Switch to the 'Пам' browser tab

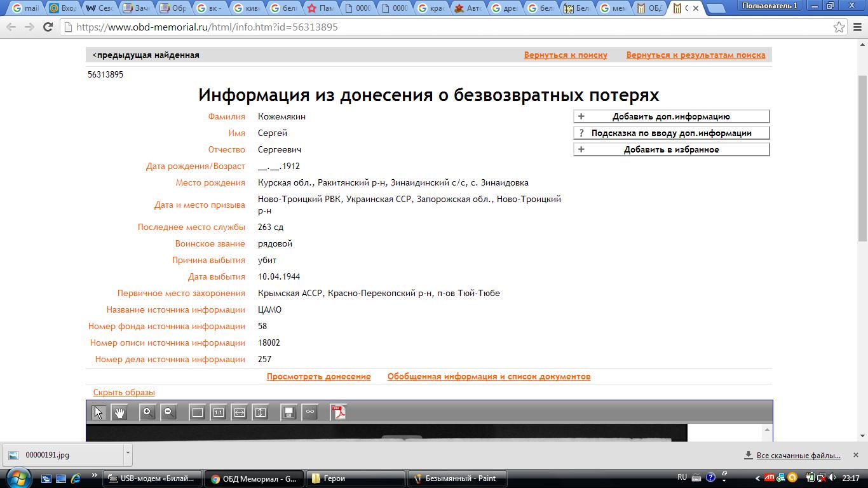[320, 8]
